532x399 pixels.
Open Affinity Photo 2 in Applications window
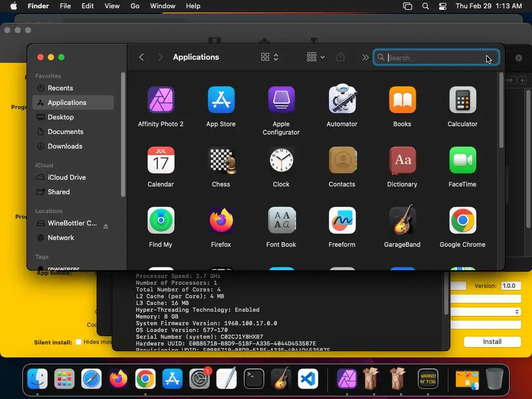(161, 100)
